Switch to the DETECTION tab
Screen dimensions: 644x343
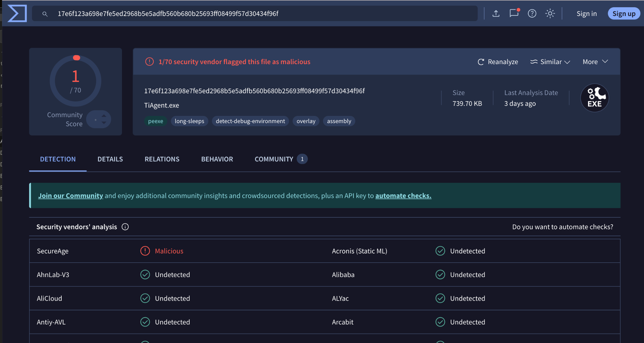pyautogui.click(x=58, y=159)
